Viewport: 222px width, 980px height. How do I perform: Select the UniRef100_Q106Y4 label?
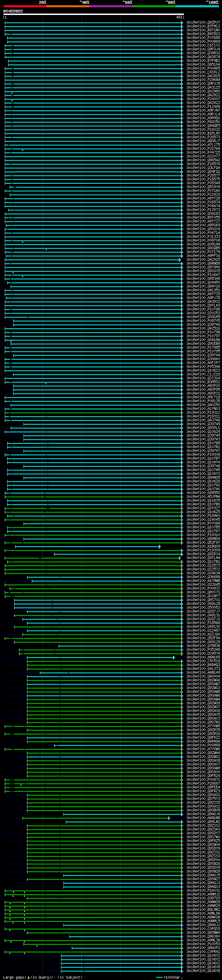tap(203, 462)
